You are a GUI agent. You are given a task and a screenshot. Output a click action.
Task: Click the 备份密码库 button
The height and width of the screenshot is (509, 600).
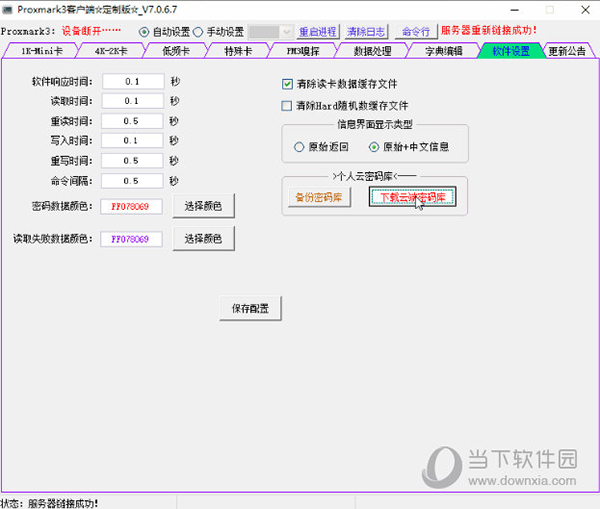tap(319, 197)
